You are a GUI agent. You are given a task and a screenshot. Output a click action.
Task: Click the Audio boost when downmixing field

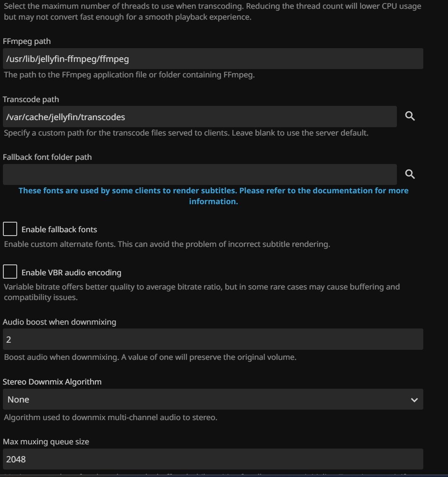(213, 339)
